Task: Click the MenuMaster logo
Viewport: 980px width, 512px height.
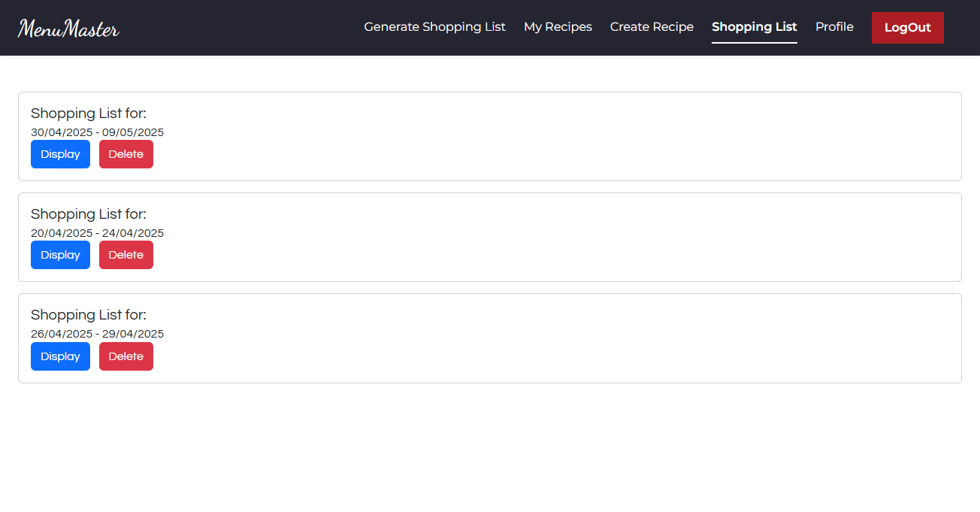Action: (68, 29)
